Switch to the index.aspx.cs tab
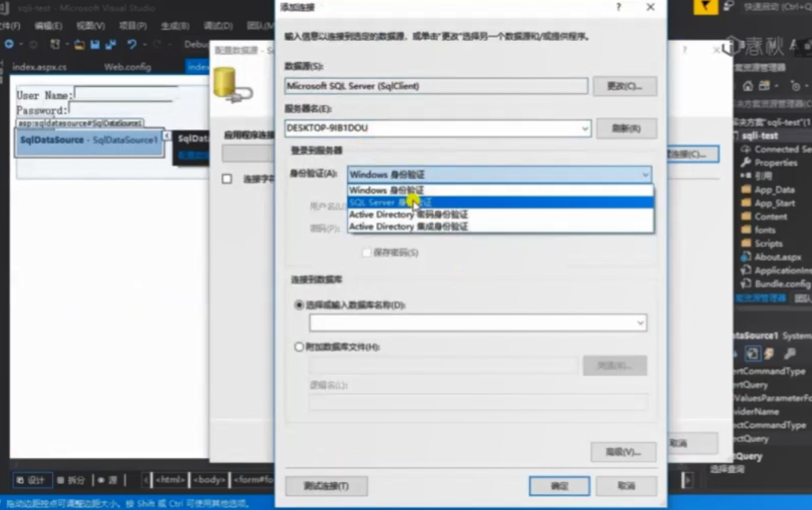 (39, 67)
